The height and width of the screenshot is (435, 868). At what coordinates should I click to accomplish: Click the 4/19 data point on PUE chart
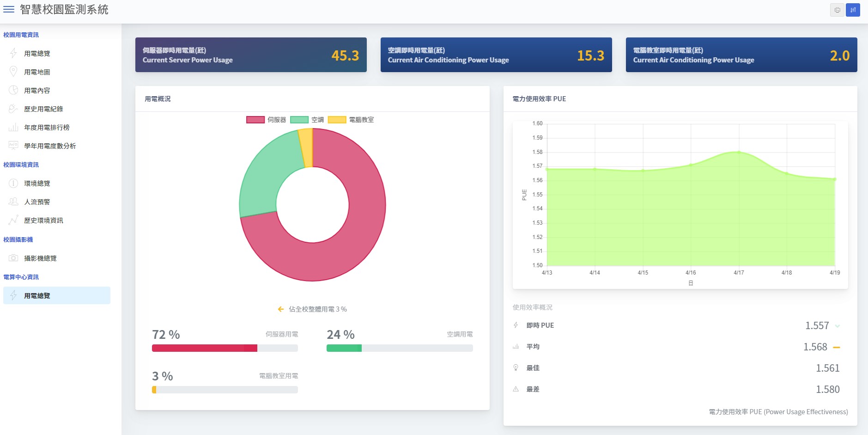click(835, 179)
